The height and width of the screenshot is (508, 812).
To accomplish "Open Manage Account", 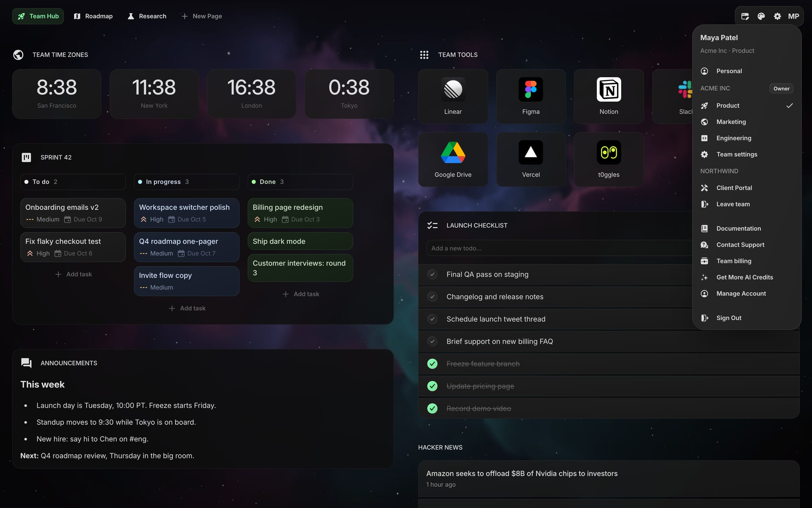I will 747,294.
